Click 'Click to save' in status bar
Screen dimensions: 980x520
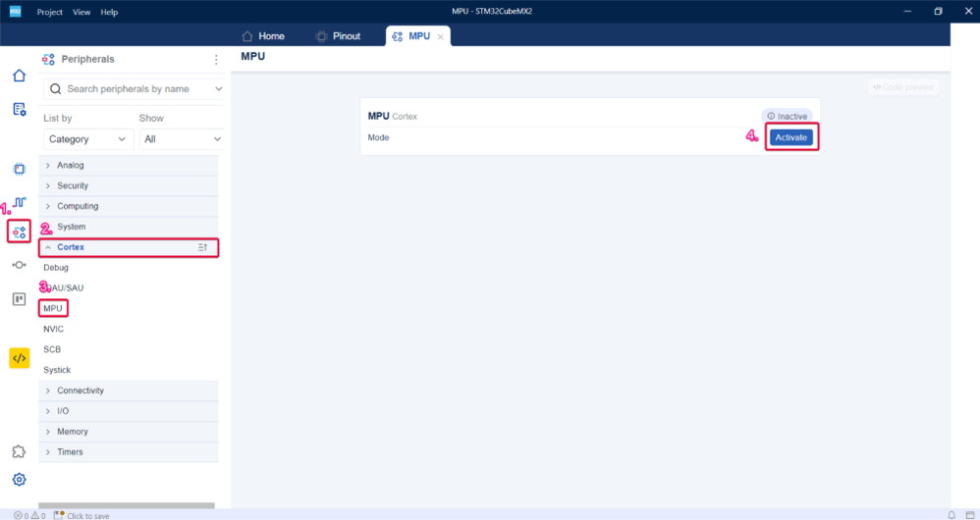coord(88,516)
